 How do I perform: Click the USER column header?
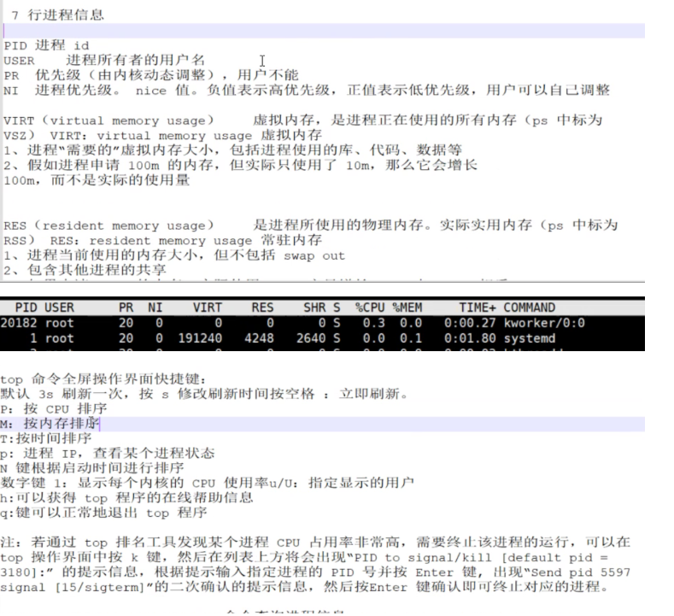[x=59, y=308]
